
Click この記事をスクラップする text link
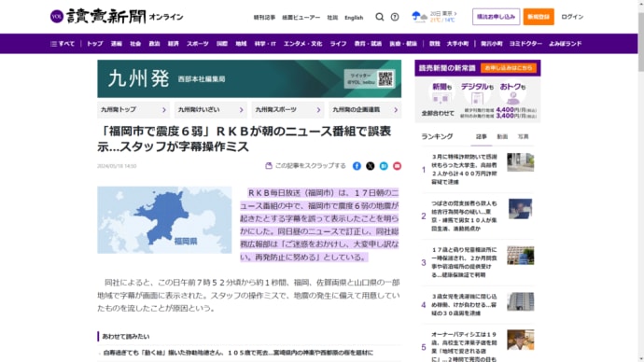[x=311, y=166]
